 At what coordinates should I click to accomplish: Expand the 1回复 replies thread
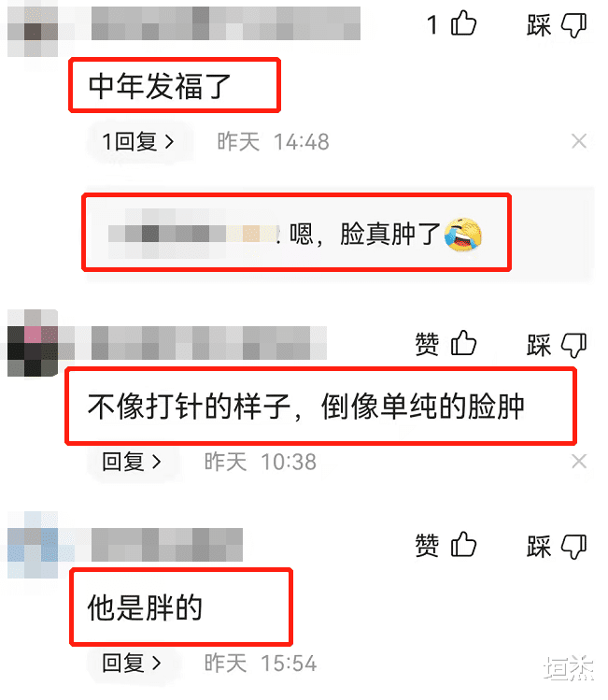coord(138,141)
